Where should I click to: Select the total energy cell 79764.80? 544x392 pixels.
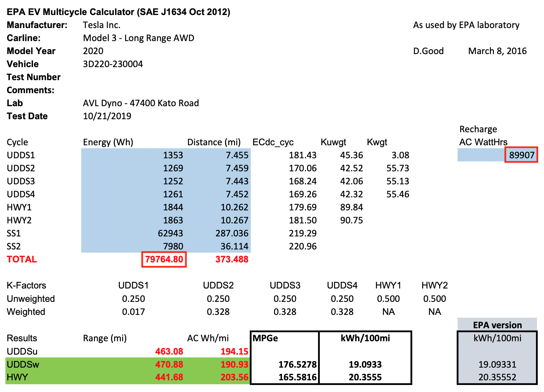(164, 259)
